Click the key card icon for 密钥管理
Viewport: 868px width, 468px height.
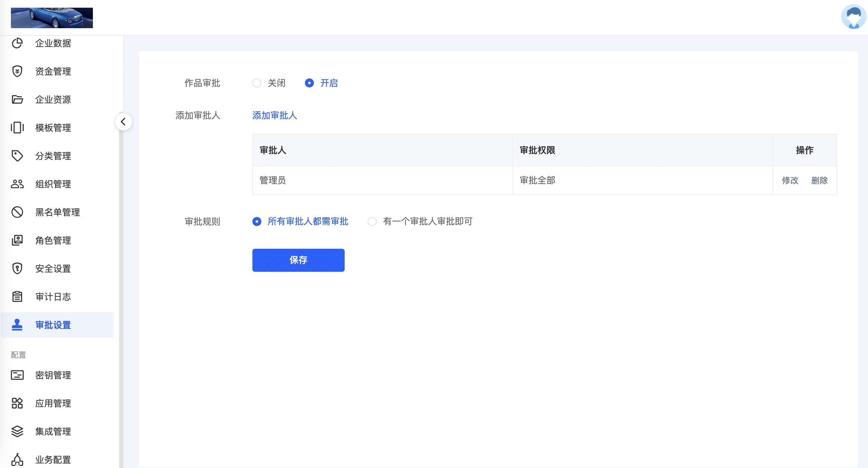pos(17,375)
